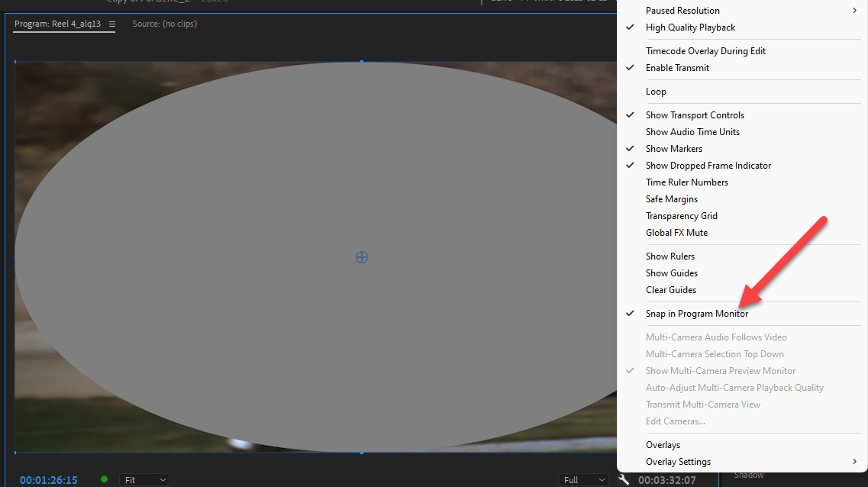868x487 pixels.
Task: Select Clear Guides from the menu
Action: pyautogui.click(x=671, y=289)
